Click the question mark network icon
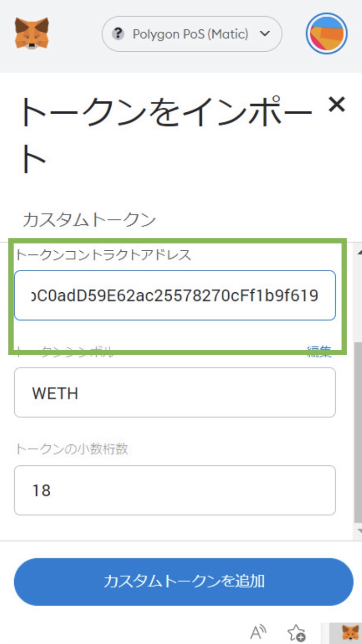Image resolution: width=362 pixels, height=644 pixels. (118, 34)
